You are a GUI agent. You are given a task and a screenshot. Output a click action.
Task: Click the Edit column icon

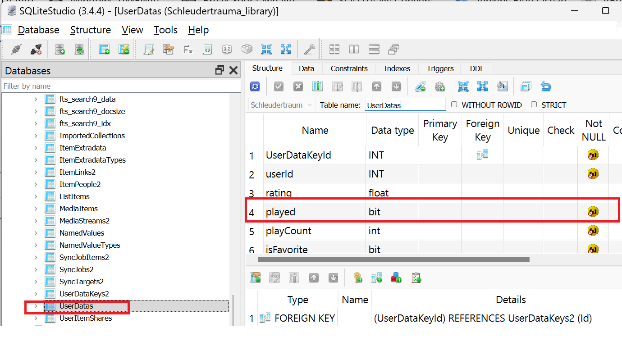(x=338, y=86)
